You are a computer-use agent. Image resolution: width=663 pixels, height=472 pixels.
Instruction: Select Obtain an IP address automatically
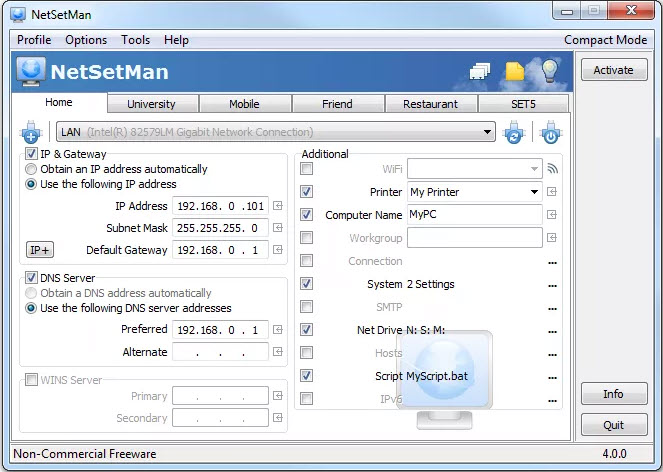click(x=31, y=169)
